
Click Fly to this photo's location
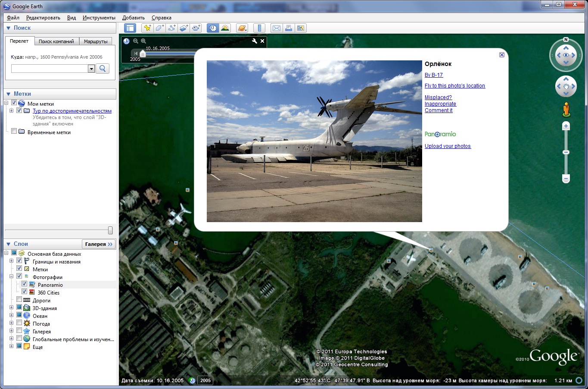pos(455,86)
